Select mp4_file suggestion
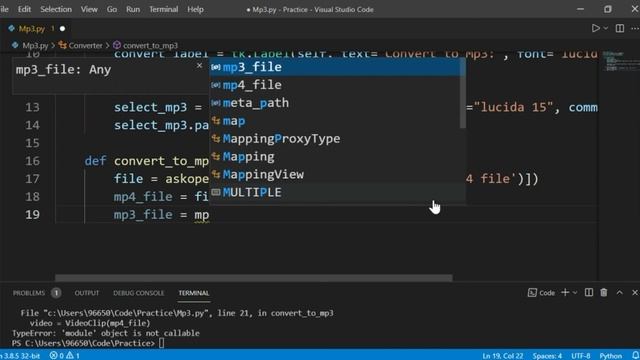The width and height of the screenshot is (640, 360). (x=335, y=85)
